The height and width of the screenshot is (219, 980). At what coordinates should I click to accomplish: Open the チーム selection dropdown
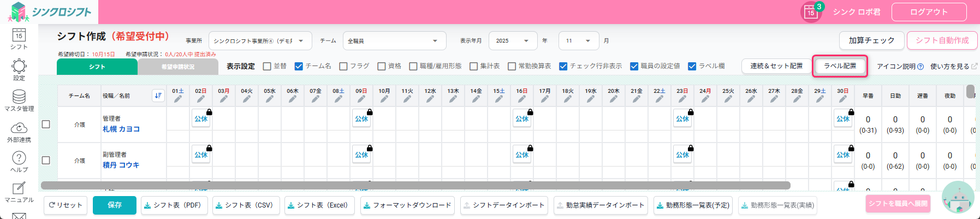coord(394,41)
